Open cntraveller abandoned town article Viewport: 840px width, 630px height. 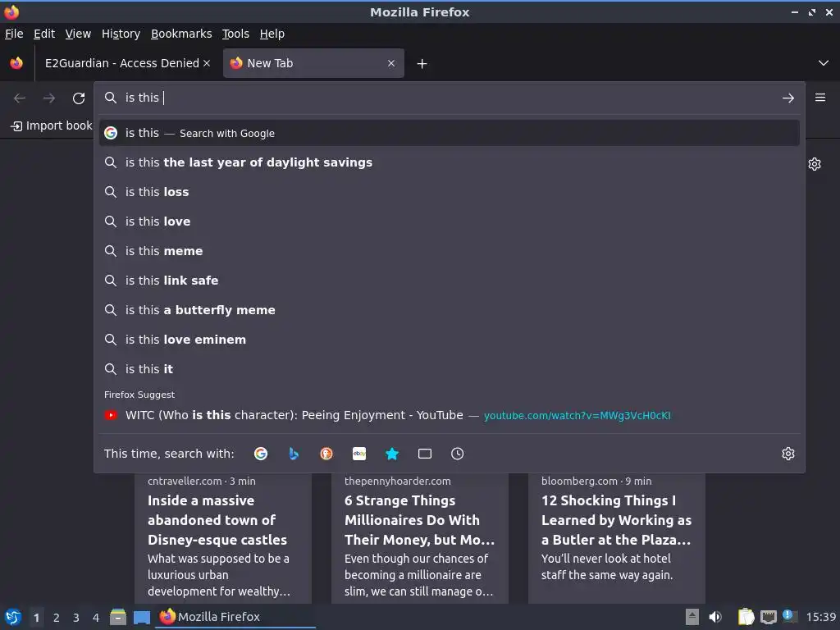click(x=223, y=538)
